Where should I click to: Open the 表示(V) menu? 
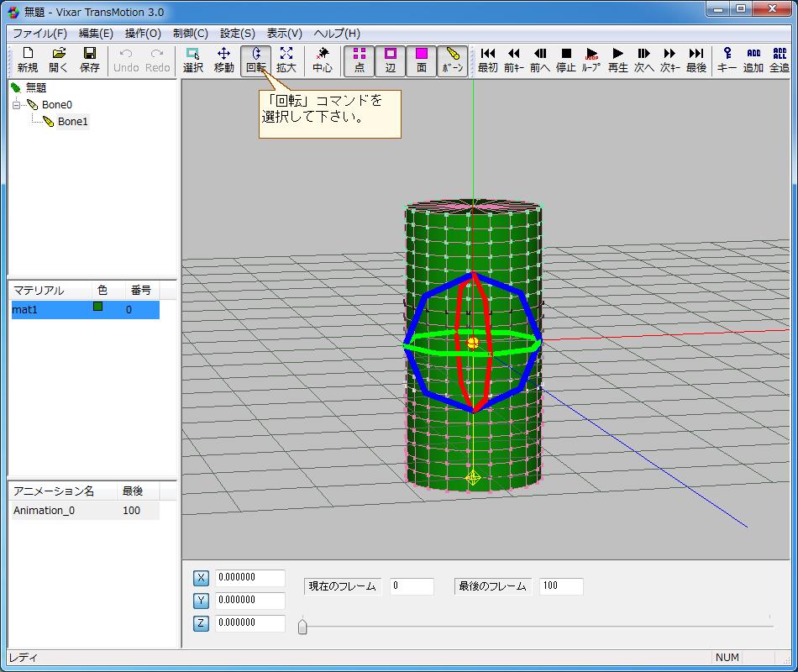coord(284,34)
